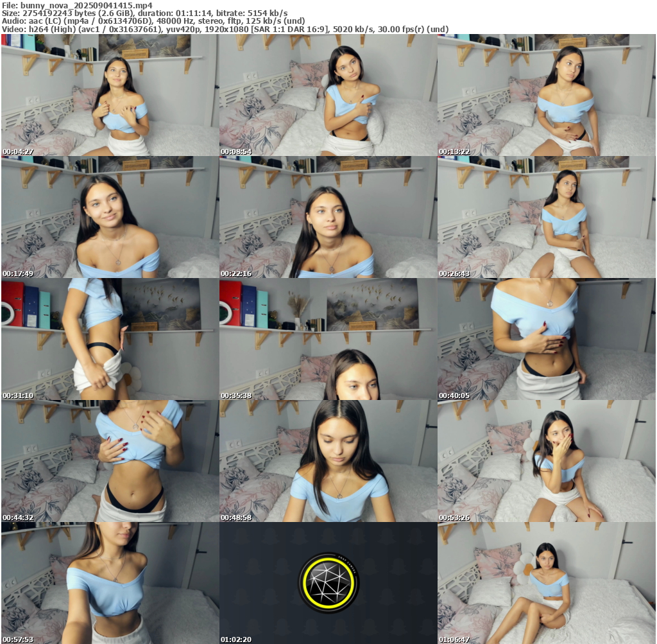The width and height of the screenshot is (657, 644).
Task: Choose the frame stamped 00:17:49
Action: [x=110, y=217]
